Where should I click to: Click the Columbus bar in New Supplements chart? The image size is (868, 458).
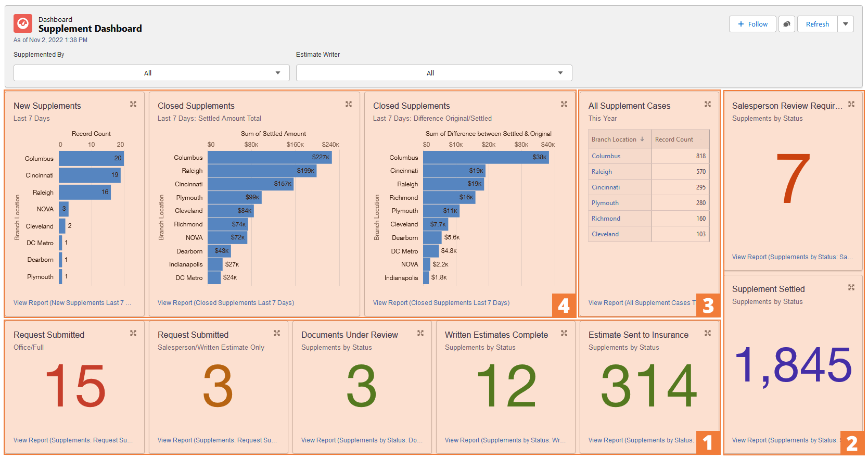tap(91, 158)
